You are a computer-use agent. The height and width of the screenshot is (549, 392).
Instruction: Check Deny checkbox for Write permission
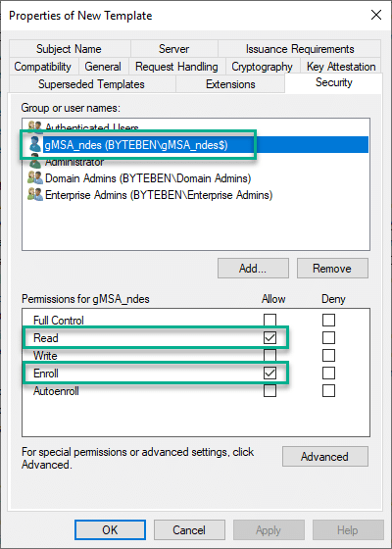coord(328,355)
